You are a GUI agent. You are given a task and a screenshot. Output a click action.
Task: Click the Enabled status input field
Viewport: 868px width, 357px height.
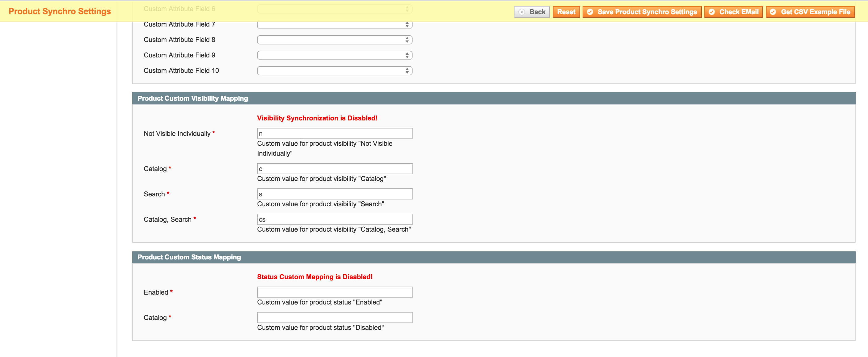pos(335,292)
